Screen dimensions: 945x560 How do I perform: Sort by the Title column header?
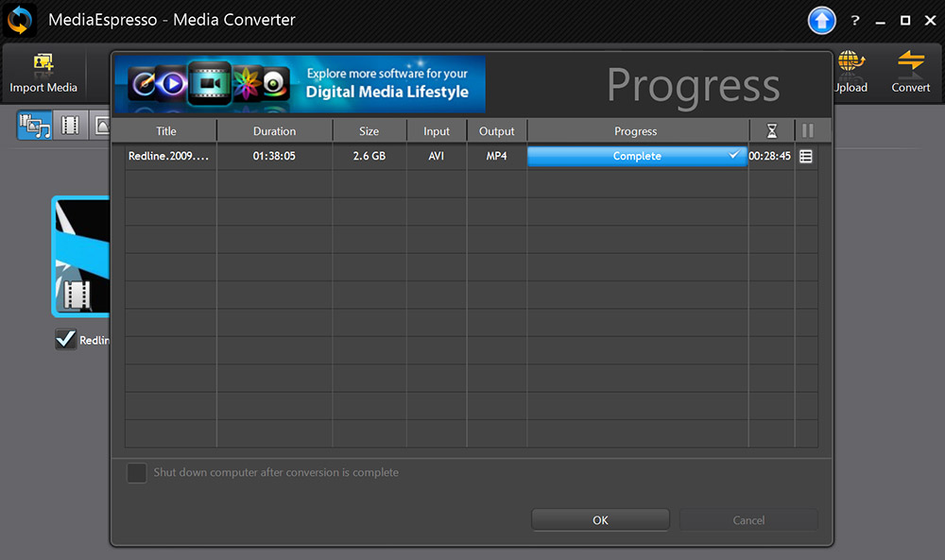click(165, 131)
